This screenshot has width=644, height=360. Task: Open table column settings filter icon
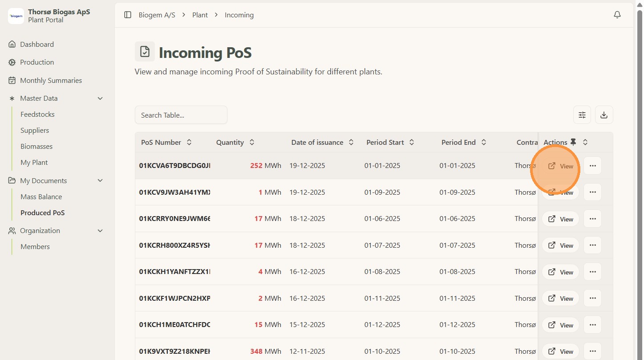pos(582,115)
